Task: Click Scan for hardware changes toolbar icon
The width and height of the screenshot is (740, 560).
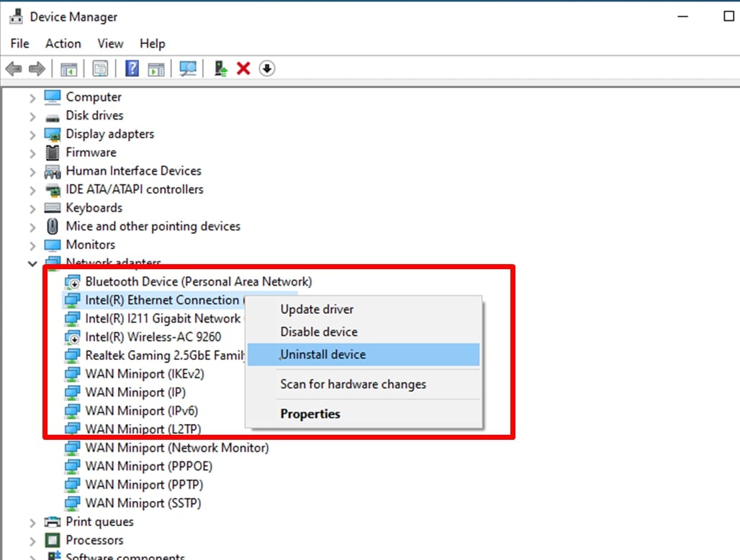Action: click(x=188, y=68)
